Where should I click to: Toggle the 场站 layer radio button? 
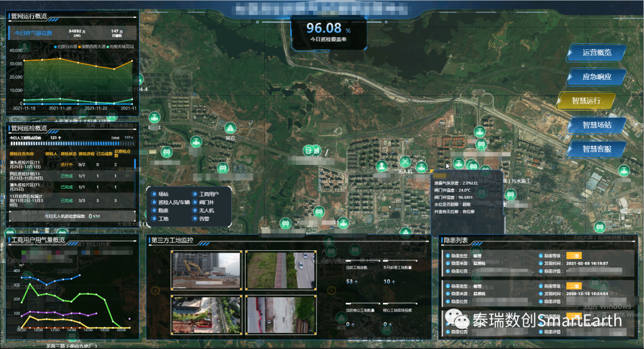point(154,195)
